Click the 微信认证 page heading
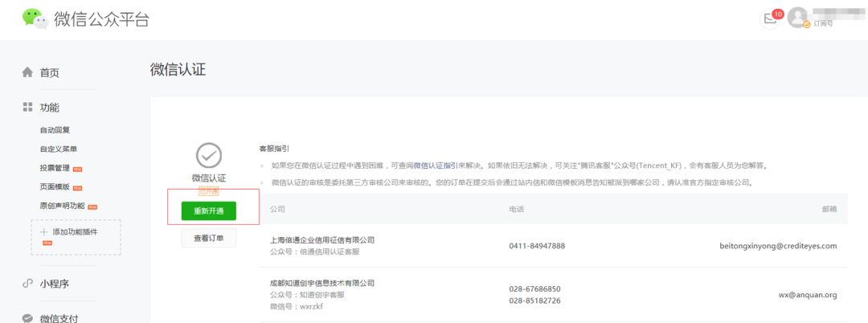The height and width of the screenshot is (323, 868). point(178,70)
